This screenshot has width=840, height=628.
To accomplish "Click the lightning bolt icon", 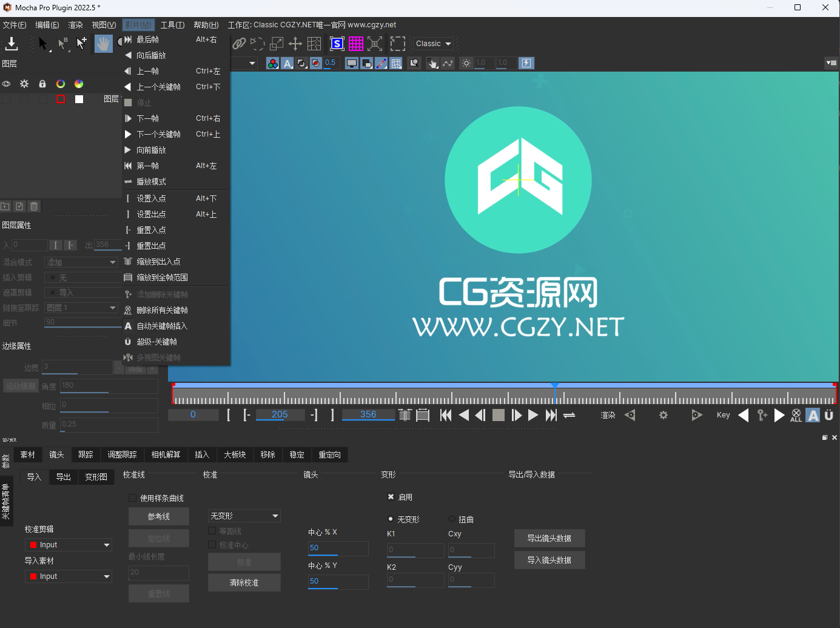I will point(526,63).
